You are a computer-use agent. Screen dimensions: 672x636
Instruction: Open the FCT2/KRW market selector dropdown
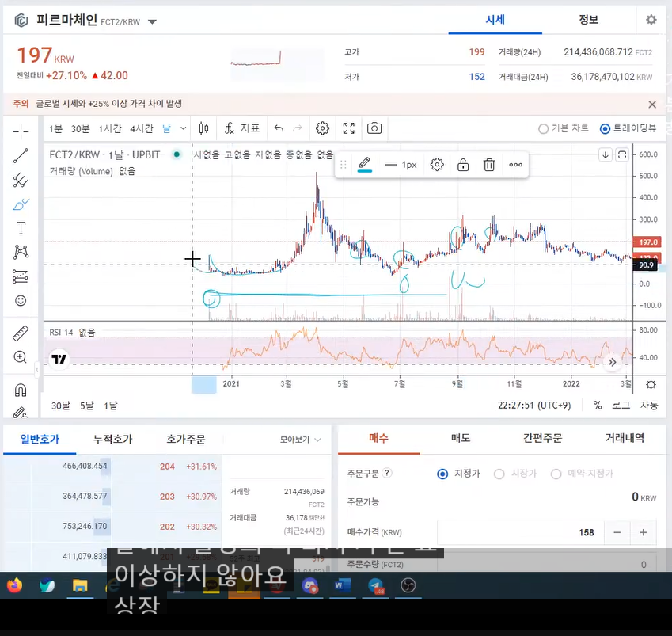(x=152, y=21)
